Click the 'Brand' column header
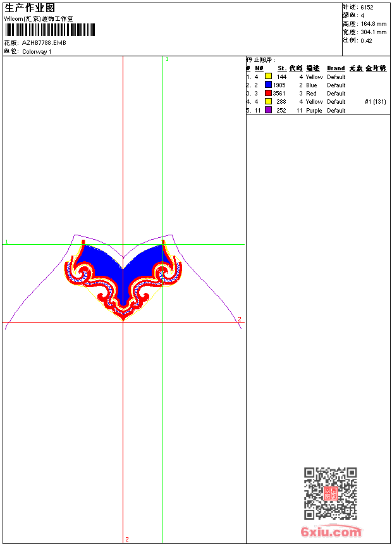This screenshot has height=544, width=392. coord(336,68)
